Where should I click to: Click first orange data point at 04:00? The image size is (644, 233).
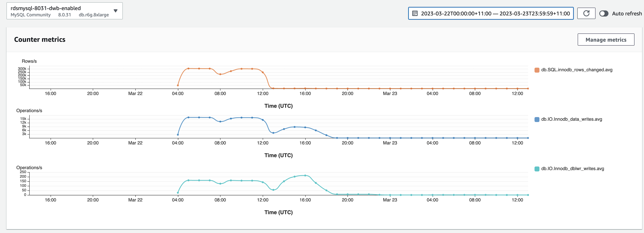[x=178, y=86]
